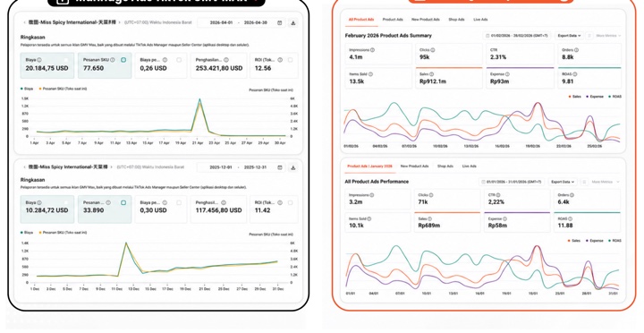Image resolution: width=644 pixels, height=333 pixels.
Task: Show info for Impressions 4.1m card
Action: coord(372,50)
